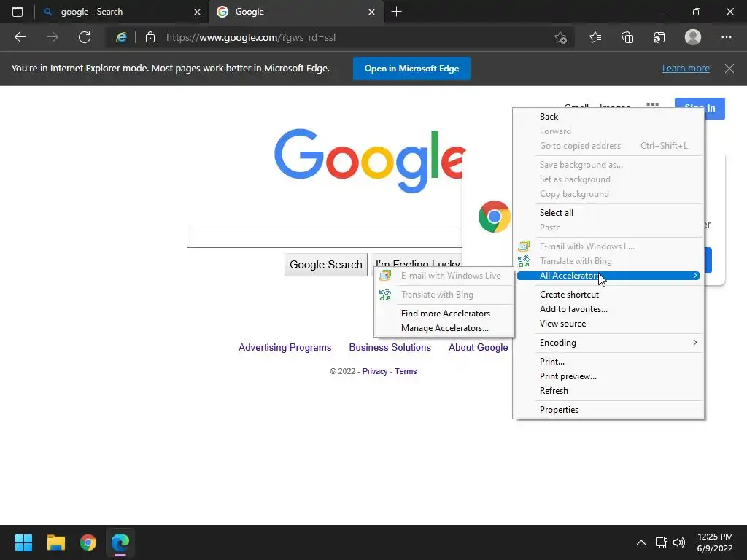Open Settings and more ellipsis menu
Screen dimensions: 747x560
[726, 37]
